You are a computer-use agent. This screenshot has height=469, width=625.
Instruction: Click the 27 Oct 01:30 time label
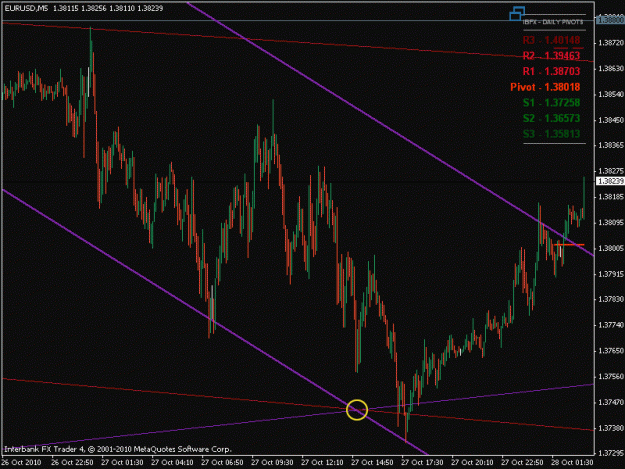(x=122, y=463)
